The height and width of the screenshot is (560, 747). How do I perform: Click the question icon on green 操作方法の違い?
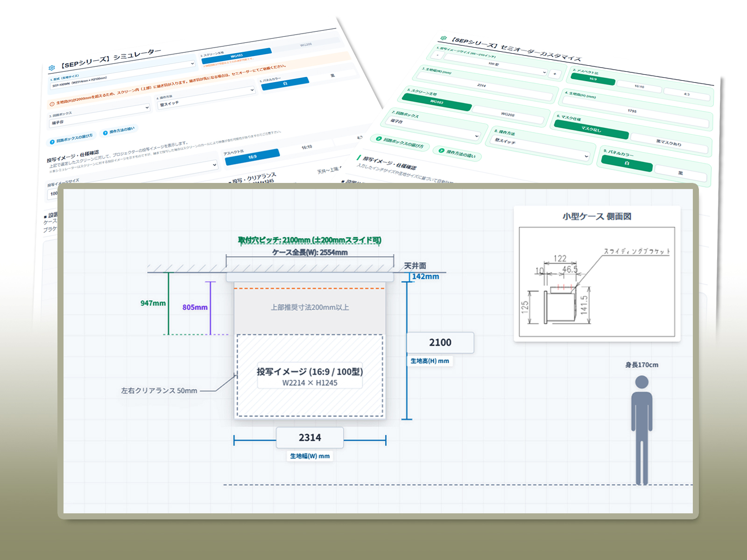click(x=442, y=151)
